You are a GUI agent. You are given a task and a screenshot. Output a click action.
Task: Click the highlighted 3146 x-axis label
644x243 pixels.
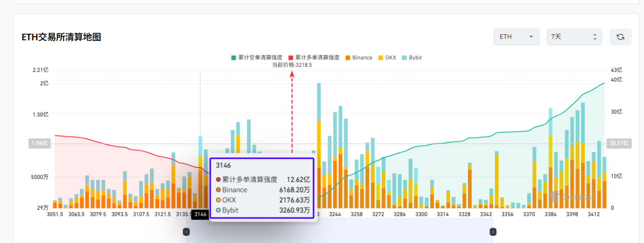pos(200,215)
